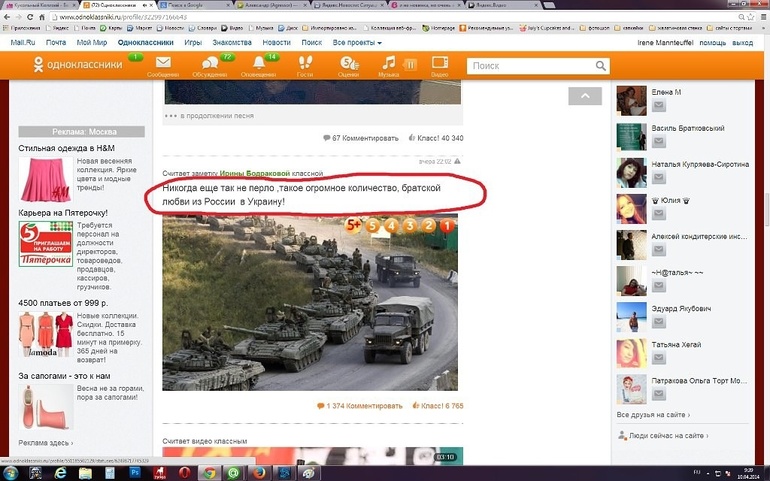Screen dimensions: 770x481
Task: Select Новости in the Mail.Ru top menu
Action: (276, 44)
